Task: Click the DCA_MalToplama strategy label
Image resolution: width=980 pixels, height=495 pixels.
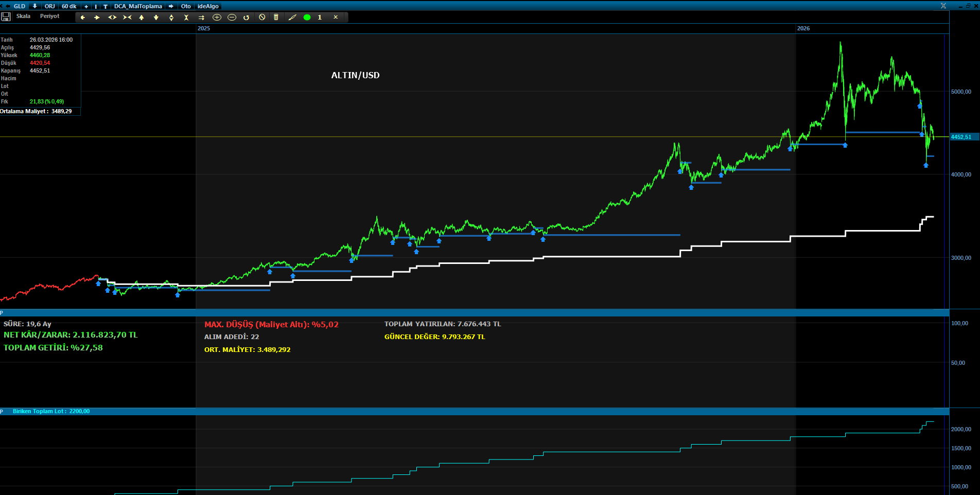Action: (x=138, y=6)
